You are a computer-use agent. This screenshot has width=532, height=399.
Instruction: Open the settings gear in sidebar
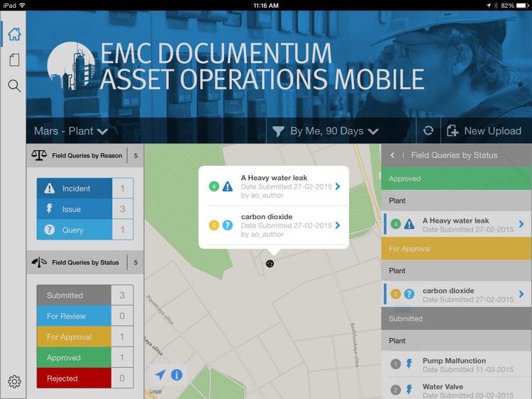pyautogui.click(x=14, y=382)
